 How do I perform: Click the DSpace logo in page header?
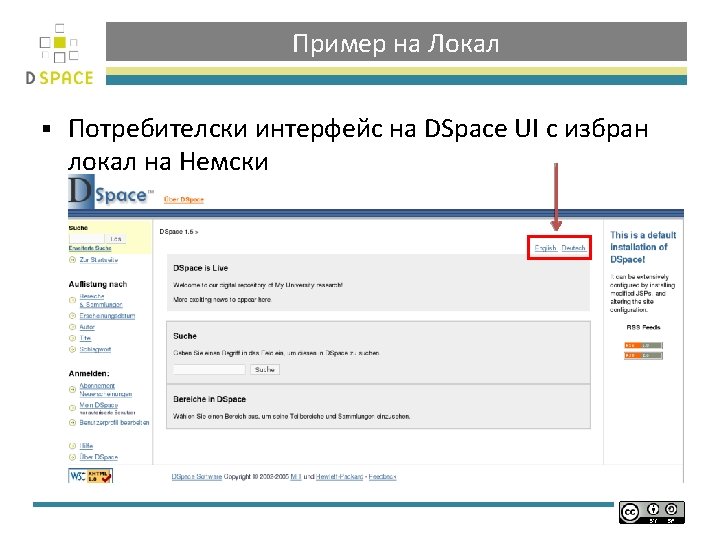pyautogui.click(x=110, y=192)
